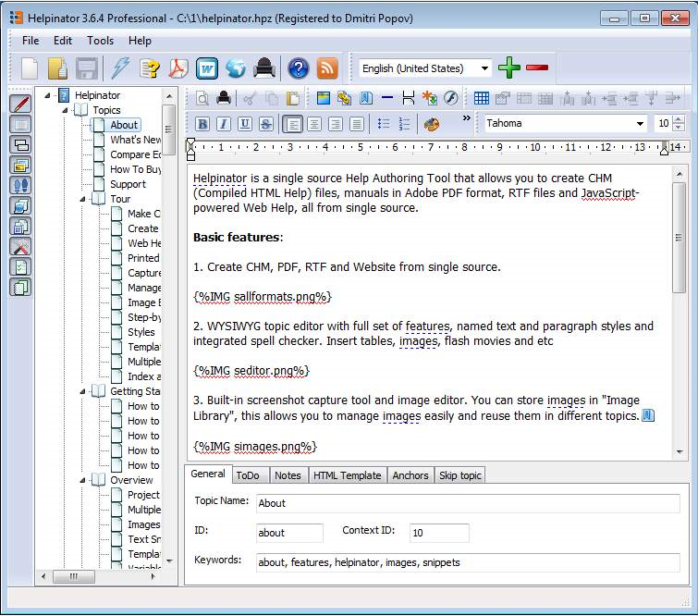
Task: Insert a horizontal line
Action: click(x=387, y=98)
